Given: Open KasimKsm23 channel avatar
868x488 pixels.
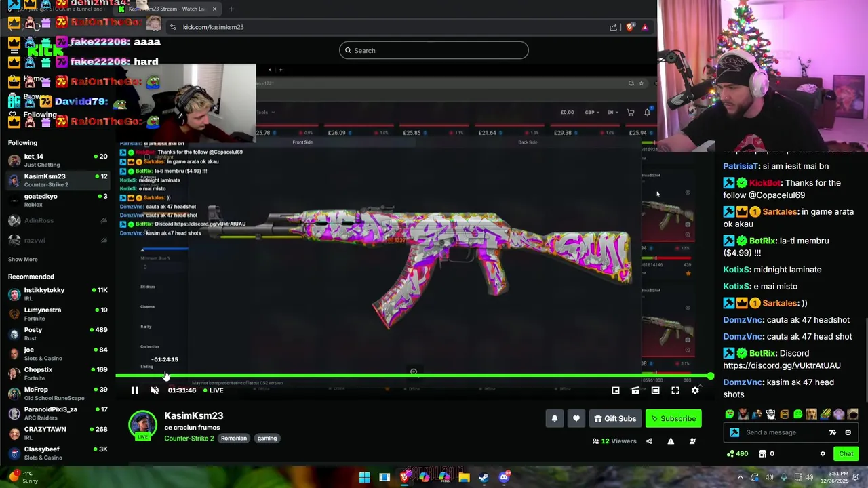Looking at the screenshot, I should click(x=142, y=425).
